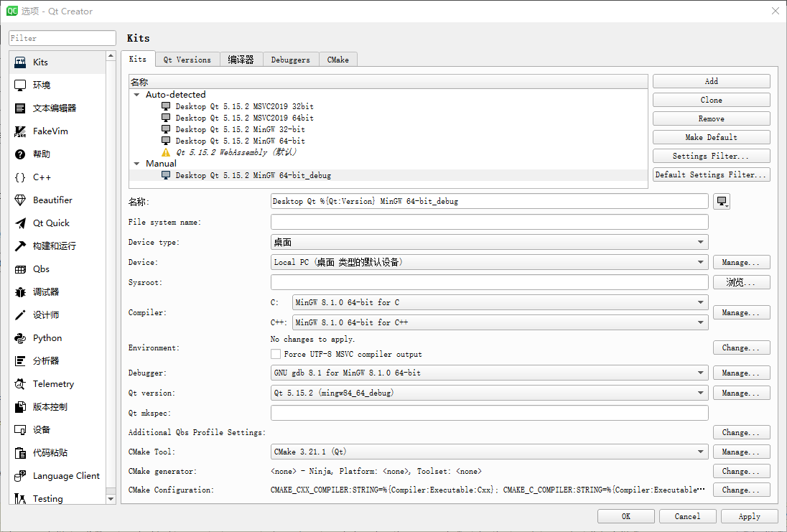Select the 版本控制 category
Image resolution: width=787 pixels, height=532 pixels.
(x=57, y=407)
